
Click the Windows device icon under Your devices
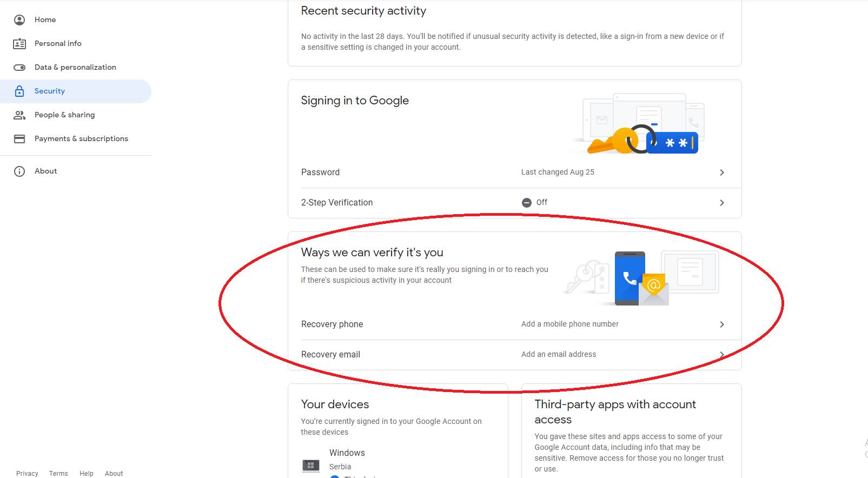311,465
